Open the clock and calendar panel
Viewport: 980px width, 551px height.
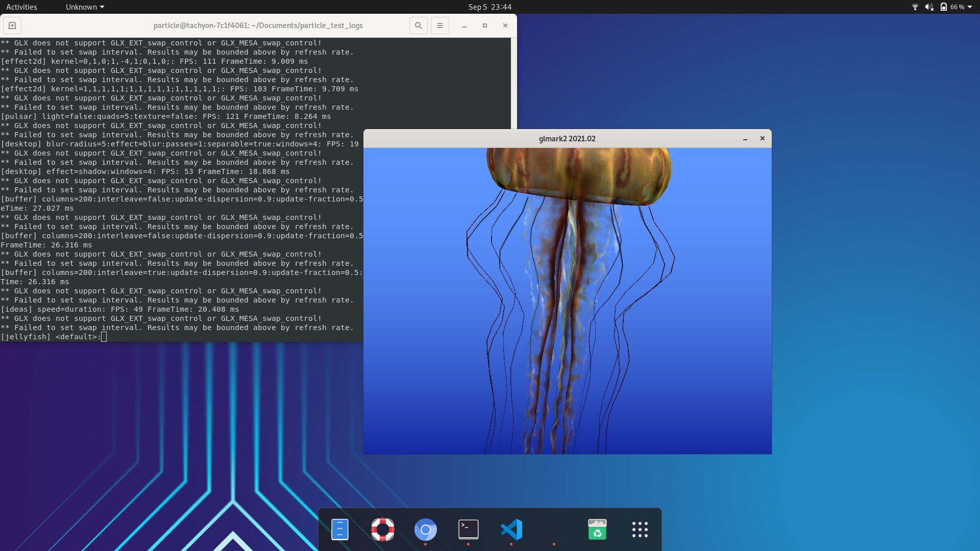click(x=490, y=7)
